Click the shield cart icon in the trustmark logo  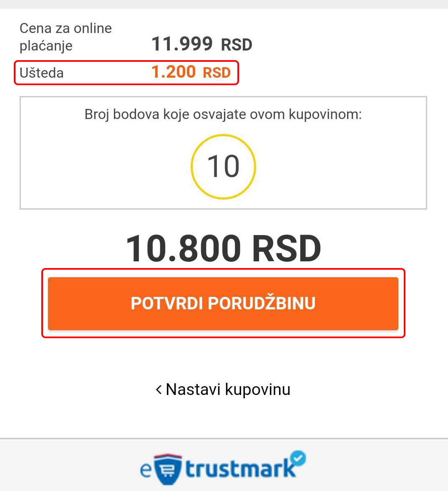[x=168, y=469]
